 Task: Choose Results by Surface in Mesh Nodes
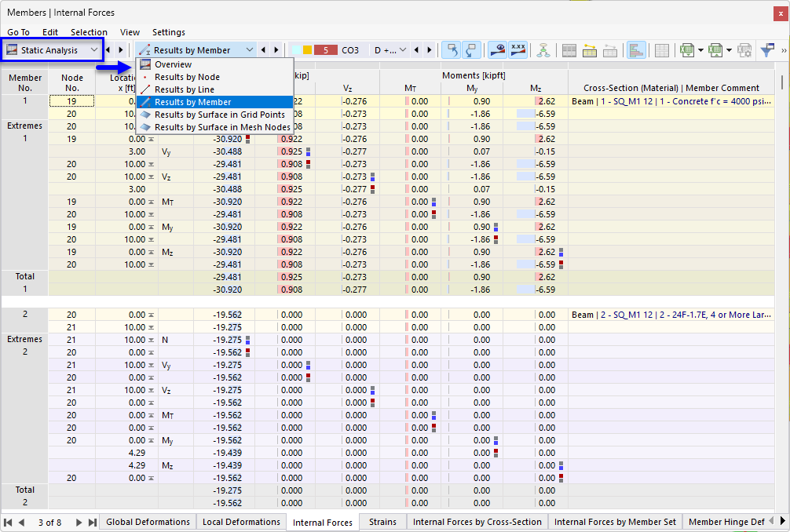(214, 127)
